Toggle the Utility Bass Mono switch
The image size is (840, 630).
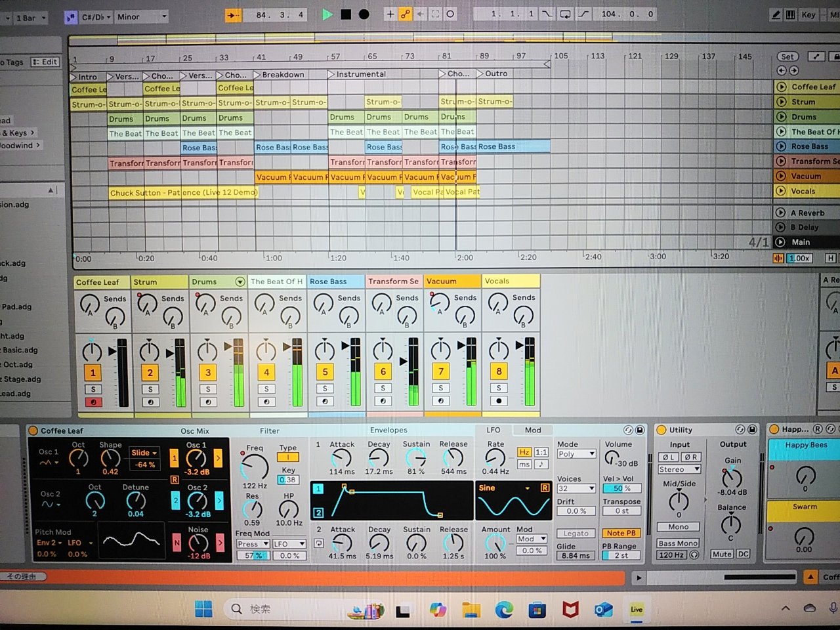[x=679, y=543]
